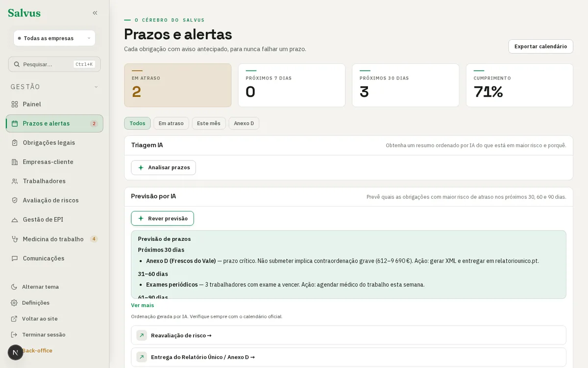Screen dimensions: 588x368
Task: Click sparkle icon on Rever previsão
Action: click(141, 218)
